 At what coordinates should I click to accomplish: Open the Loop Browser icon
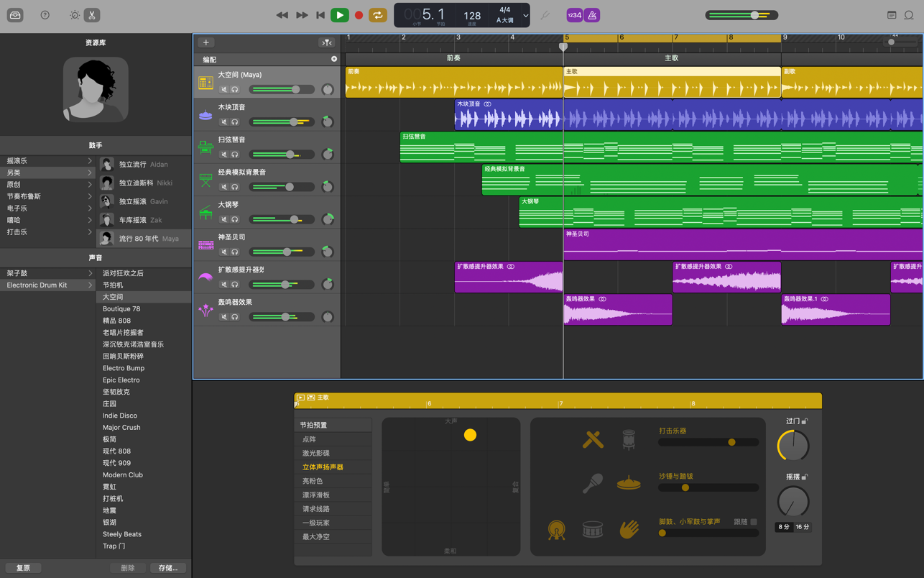[x=909, y=15]
